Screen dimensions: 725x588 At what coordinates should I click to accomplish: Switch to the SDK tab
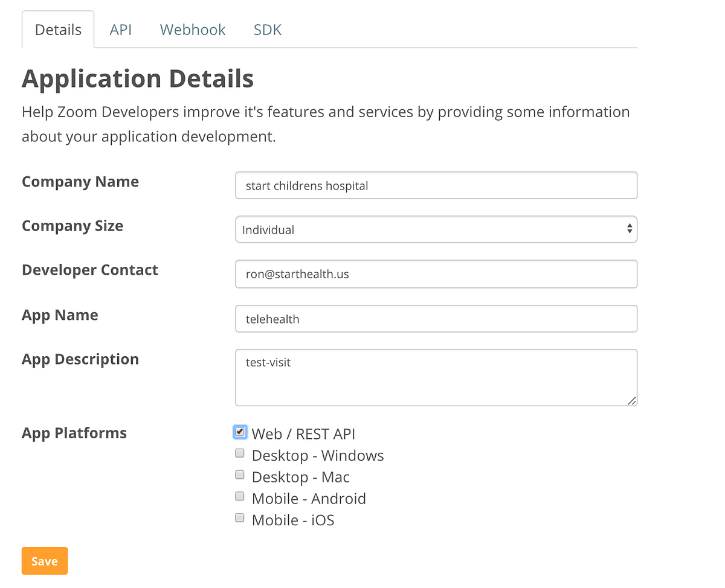(267, 30)
